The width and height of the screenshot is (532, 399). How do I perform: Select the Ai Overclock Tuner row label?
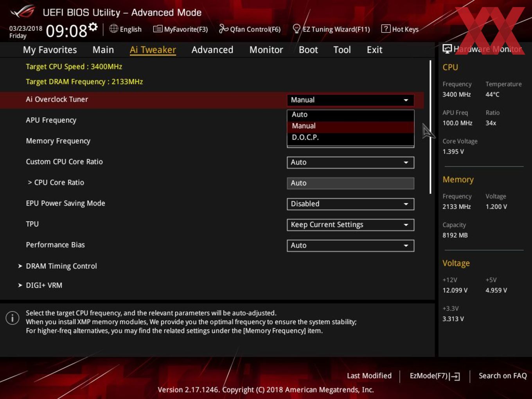coord(57,99)
